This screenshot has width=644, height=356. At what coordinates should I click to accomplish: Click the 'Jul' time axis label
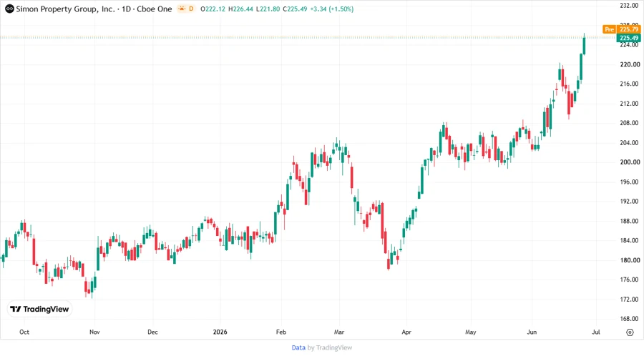pos(596,332)
